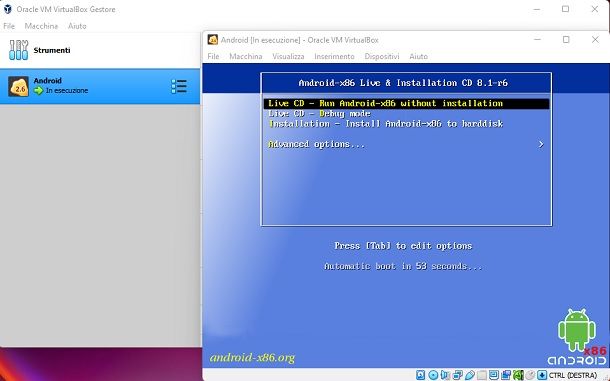Click the green CPU virtualization icon in status bar
The height and width of the screenshot is (381, 610).
point(518,375)
